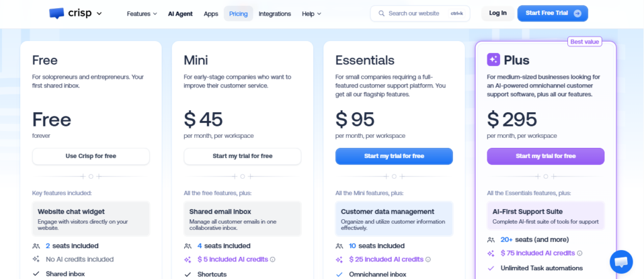Click 'All the free features, plus:' text
644x279 pixels.
(218, 193)
